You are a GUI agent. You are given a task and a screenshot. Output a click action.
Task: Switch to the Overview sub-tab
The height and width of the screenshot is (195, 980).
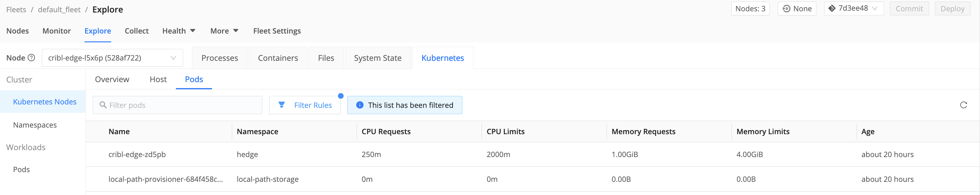click(112, 79)
